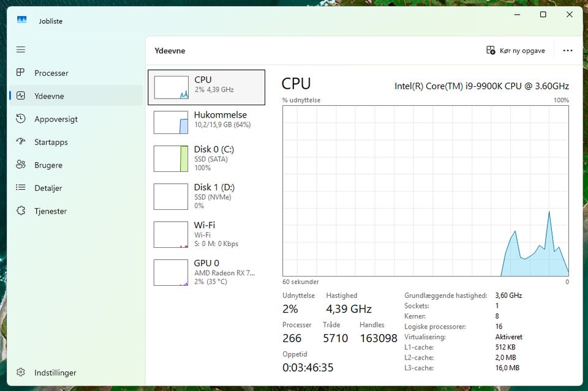
Task: Select Wi-Fi S: 0 M: 0 Kbps entry
Action: point(206,235)
